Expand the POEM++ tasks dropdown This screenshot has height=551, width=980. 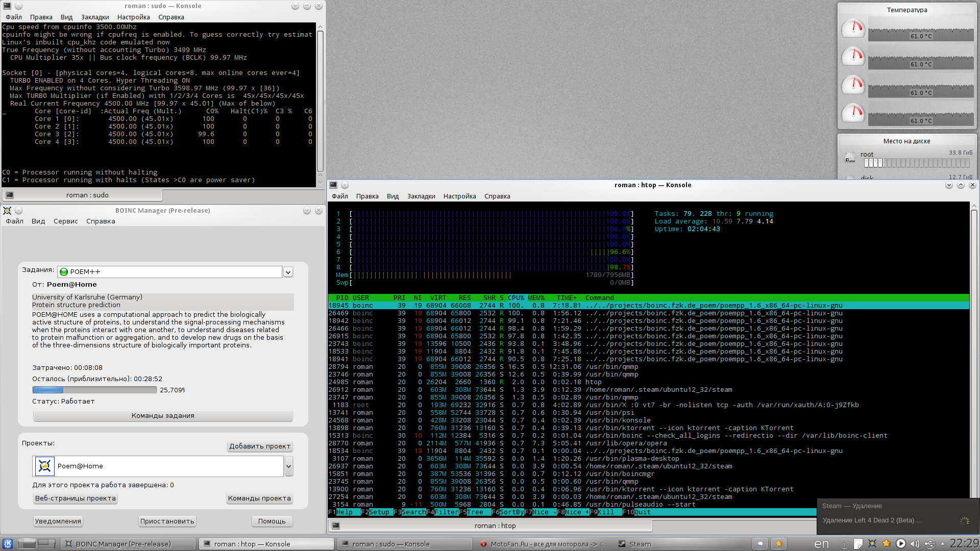click(x=288, y=272)
